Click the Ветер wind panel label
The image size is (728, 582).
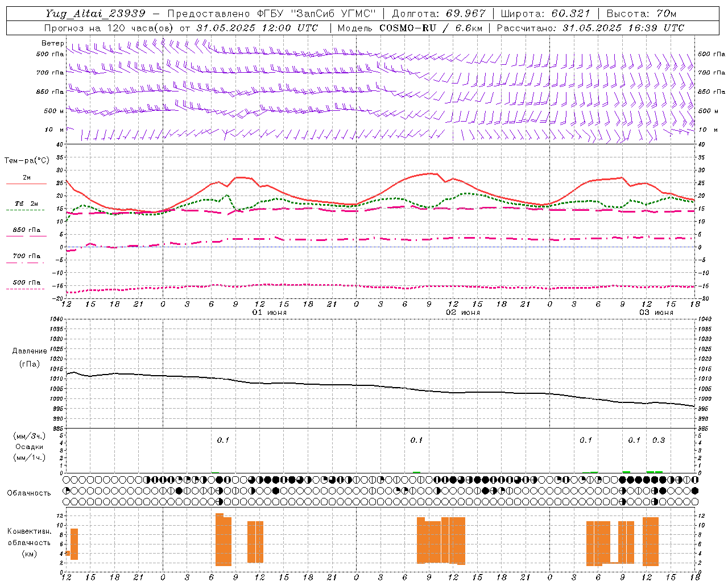click(53, 43)
